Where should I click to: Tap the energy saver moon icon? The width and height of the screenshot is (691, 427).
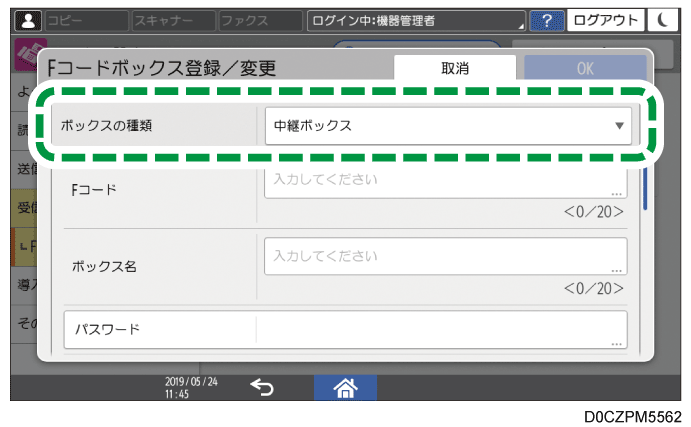pyautogui.click(x=662, y=21)
